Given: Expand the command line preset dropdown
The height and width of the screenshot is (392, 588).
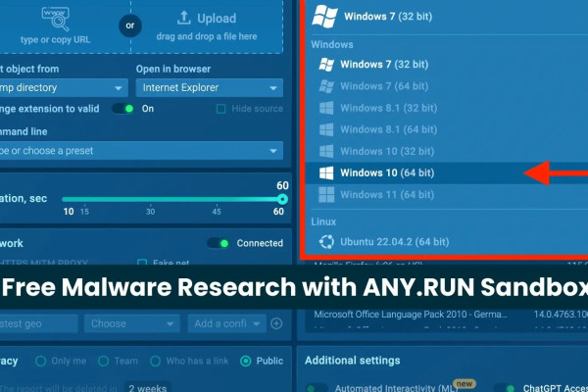Looking at the screenshot, I should click(x=141, y=151).
